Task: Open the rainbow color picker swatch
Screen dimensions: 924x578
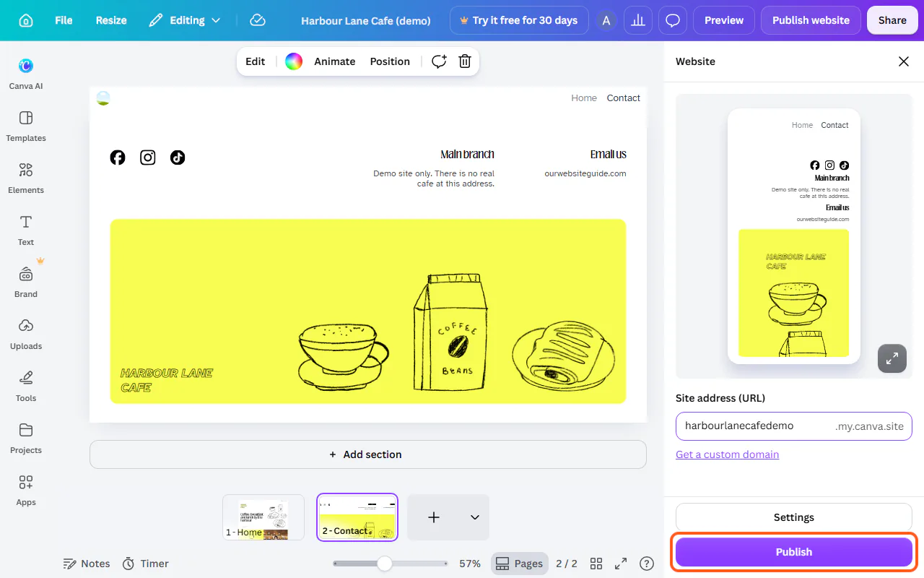Action: [x=293, y=61]
